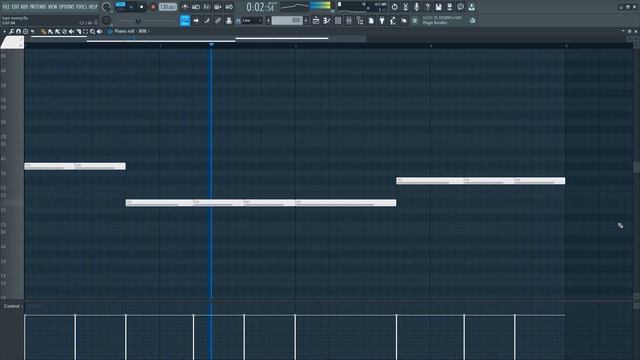Open piano roll snap magnet menu
640x360 pixels.
click(x=18, y=31)
